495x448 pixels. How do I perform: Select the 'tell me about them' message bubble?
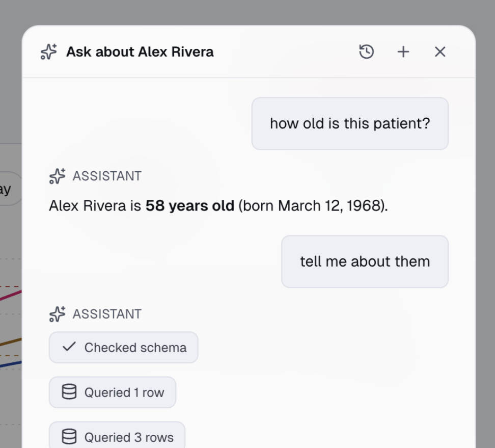[365, 261]
